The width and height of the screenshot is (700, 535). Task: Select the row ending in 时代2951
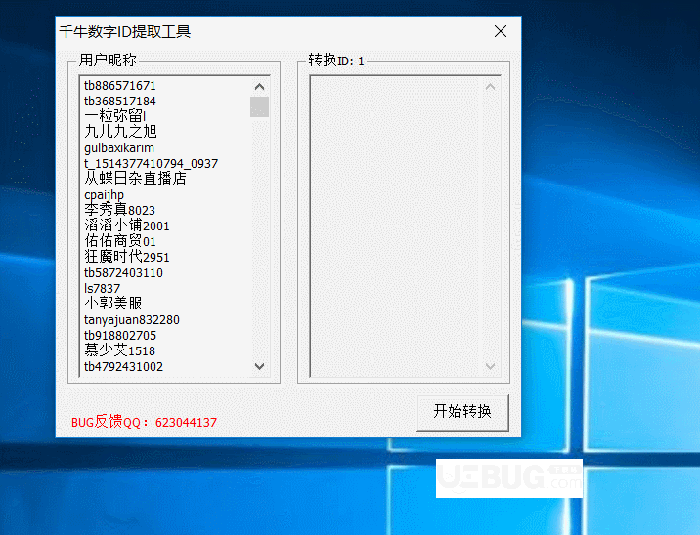point(127,257)
